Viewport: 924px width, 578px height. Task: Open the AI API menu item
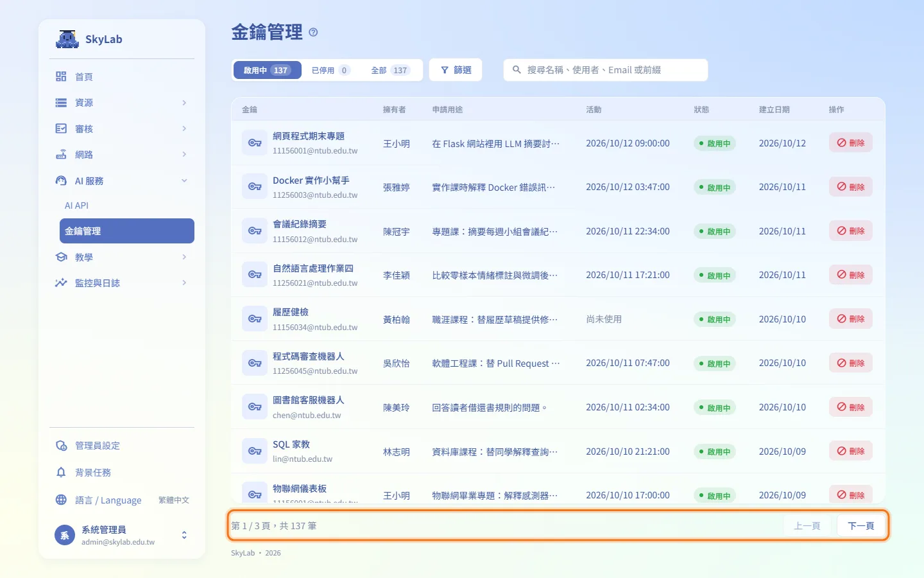pyautogui.click(x=76, y=206)
